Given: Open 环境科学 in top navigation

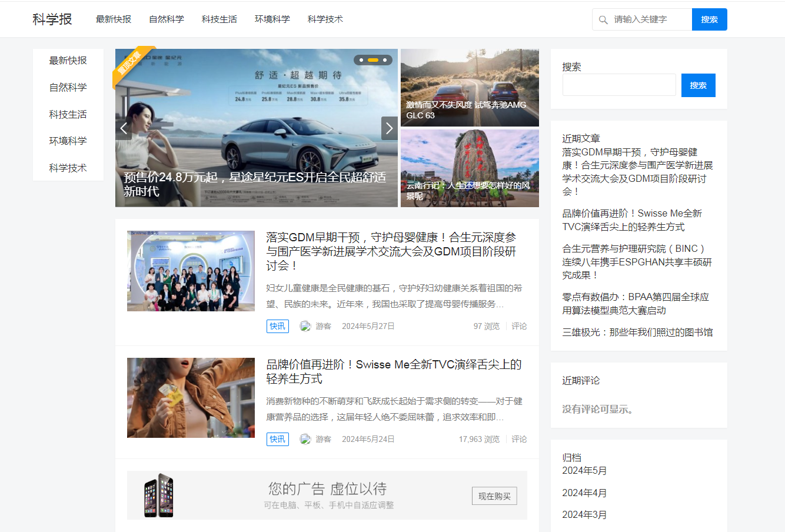Looking at the screenshot, I should coord(272,19).
